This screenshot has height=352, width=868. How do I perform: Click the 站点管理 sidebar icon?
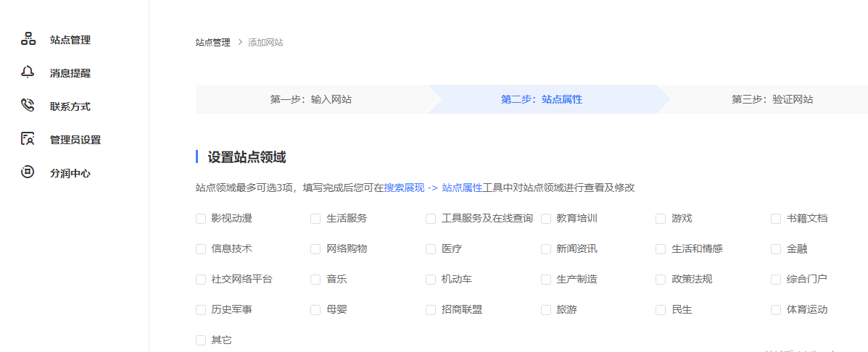[x=28, y=39]
